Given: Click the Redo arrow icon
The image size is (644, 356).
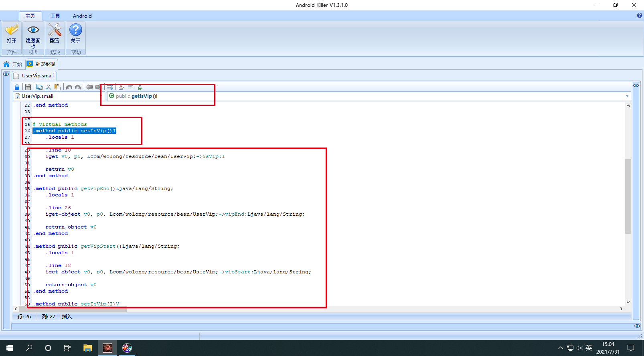Looking at the screenshot, I should click(78, 87).
